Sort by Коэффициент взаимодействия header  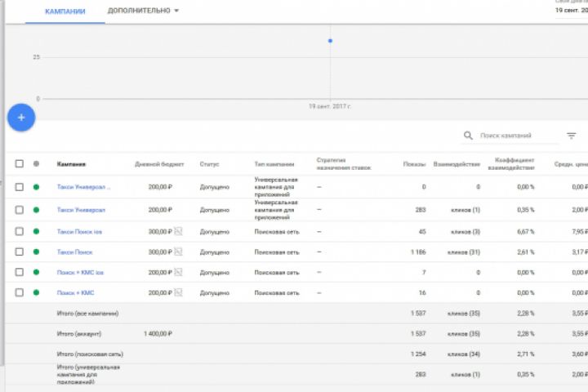511,164
